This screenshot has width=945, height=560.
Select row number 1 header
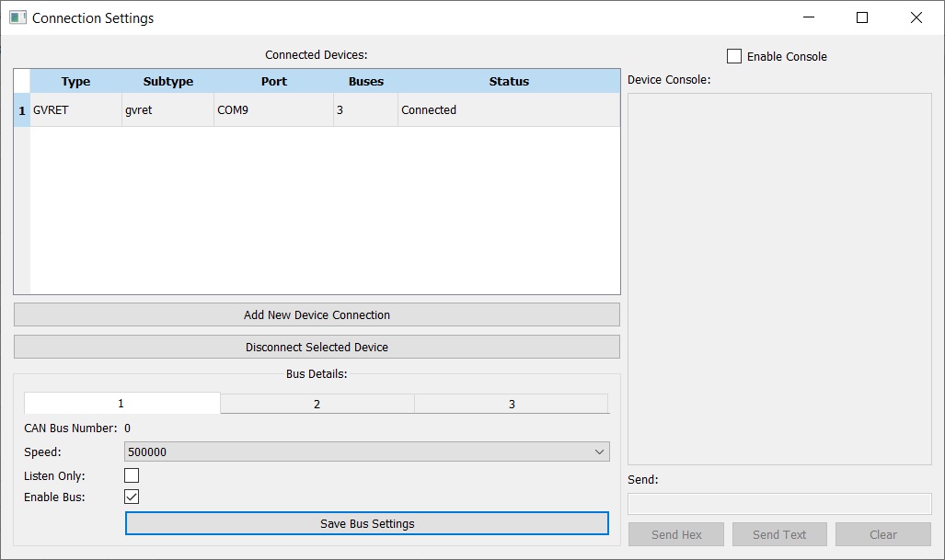coord(22,110)
